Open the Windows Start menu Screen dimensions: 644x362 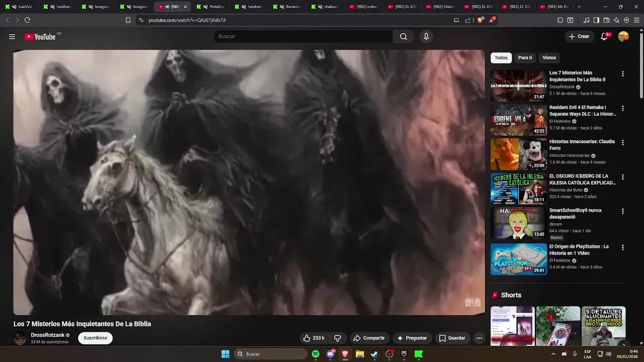[225, 354]
